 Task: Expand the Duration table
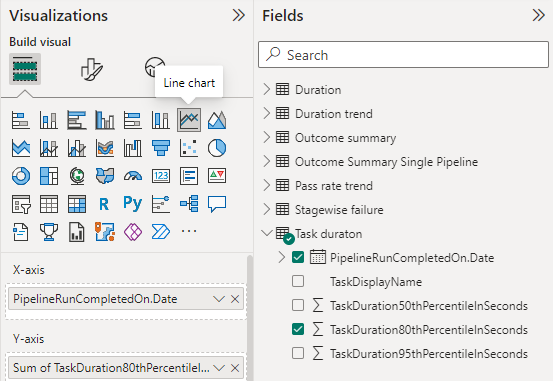pos(267,89)
